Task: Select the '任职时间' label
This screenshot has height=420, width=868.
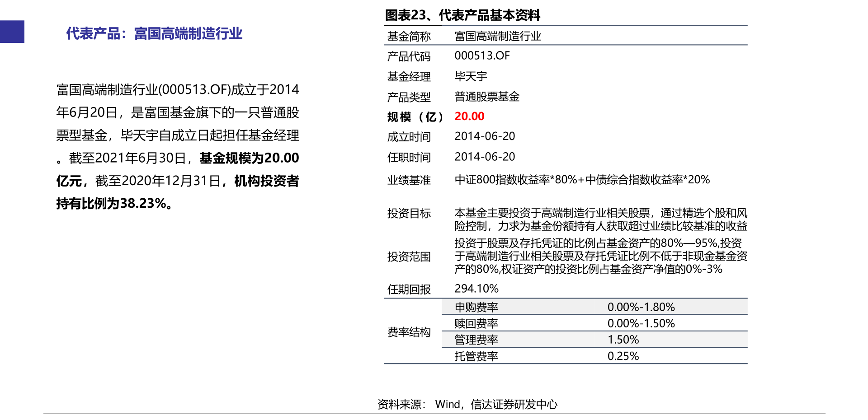Action: [409, 158]
